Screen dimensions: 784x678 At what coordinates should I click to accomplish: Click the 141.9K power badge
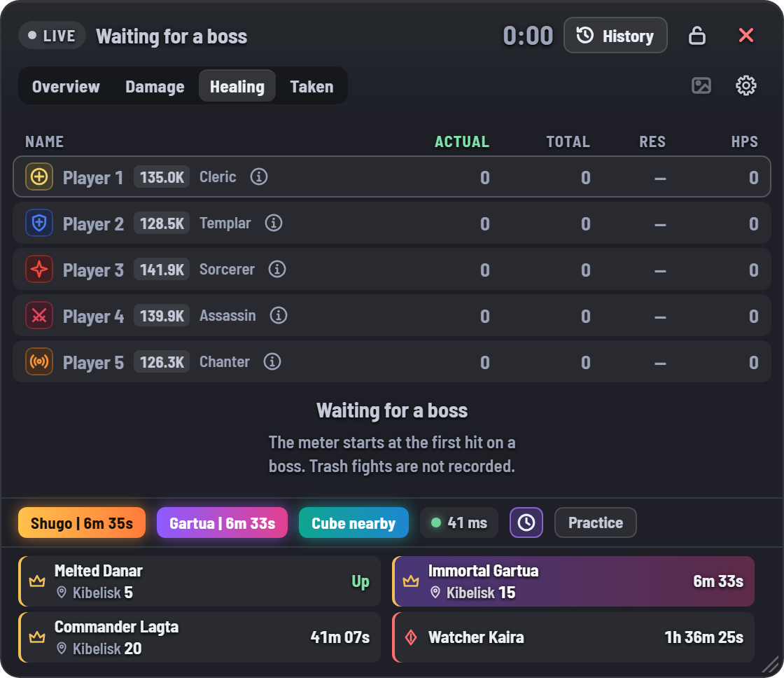pos(162,270)
